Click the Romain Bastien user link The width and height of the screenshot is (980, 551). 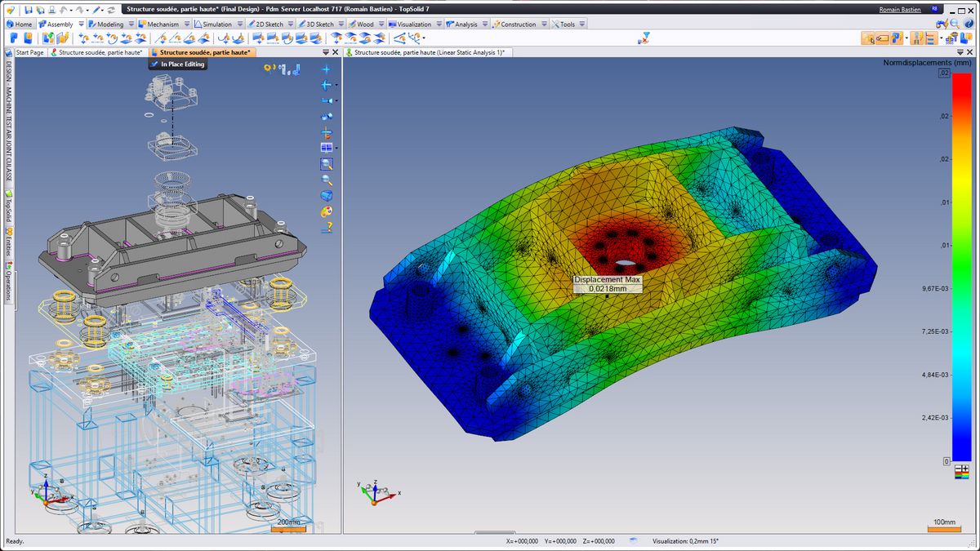pos(902,10)
